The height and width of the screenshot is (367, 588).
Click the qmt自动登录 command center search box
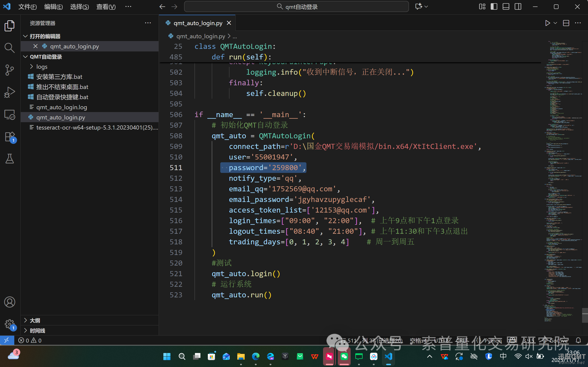coord(297,6)
